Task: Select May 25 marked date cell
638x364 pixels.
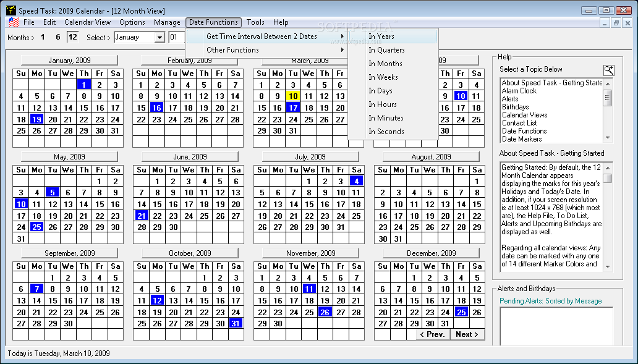Action: click(x=36, y=227)
